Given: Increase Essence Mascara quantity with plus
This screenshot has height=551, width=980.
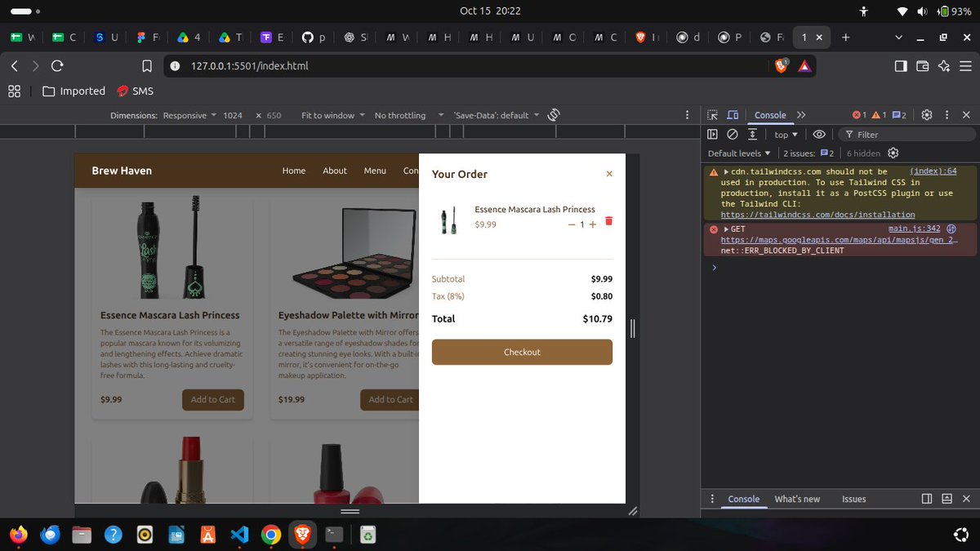Looking at the screenshot, I should (593, 224).
